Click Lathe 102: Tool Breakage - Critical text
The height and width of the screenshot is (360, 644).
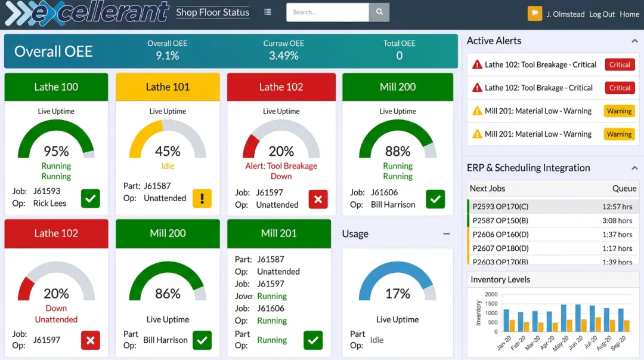[540, 64]
